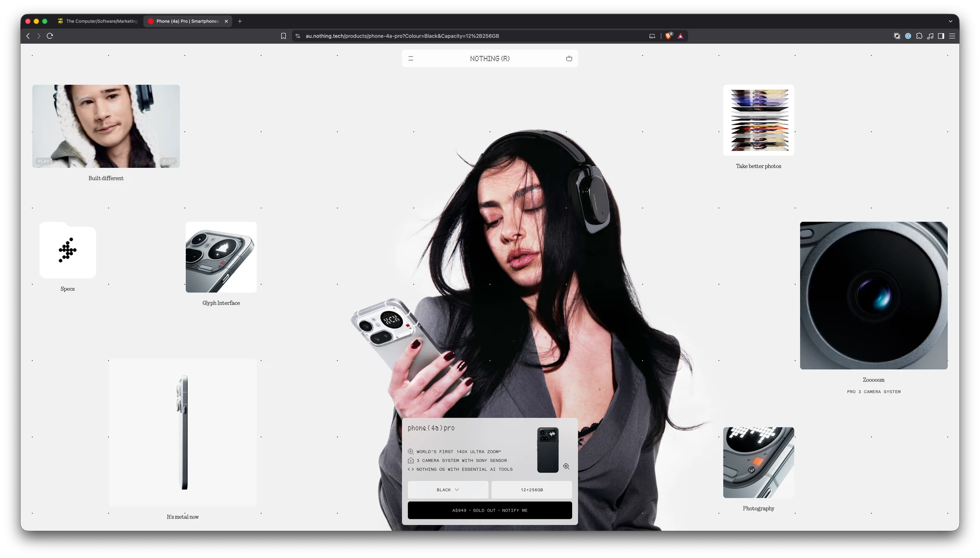The image size is (980, 558).
Task: Open the Specs folder icon
Action: coord(67,250)
